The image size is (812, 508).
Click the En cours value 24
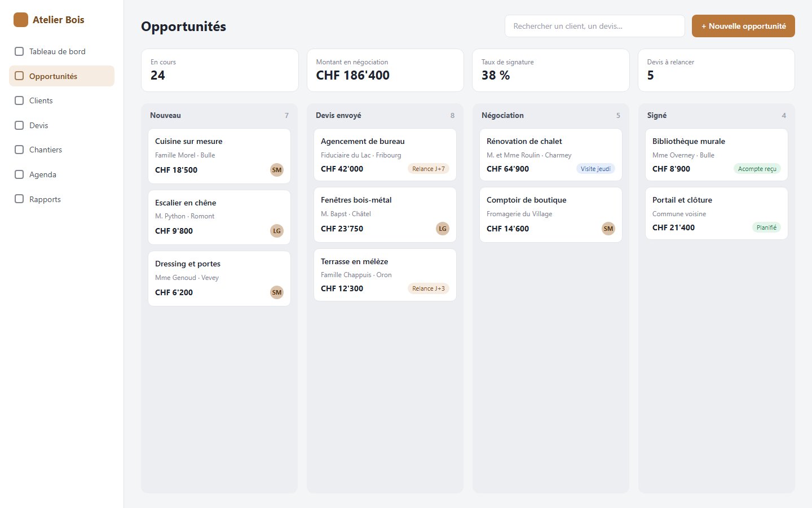click(x=158, y=75)
